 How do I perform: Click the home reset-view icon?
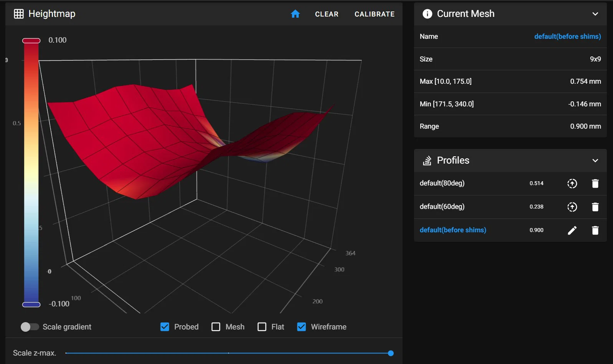(x=295, y=14)
